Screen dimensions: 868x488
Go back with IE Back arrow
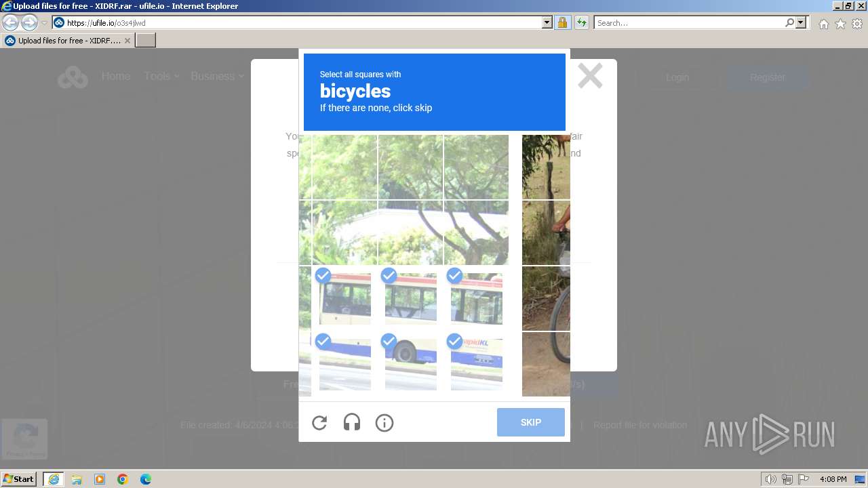coord(11,22)
